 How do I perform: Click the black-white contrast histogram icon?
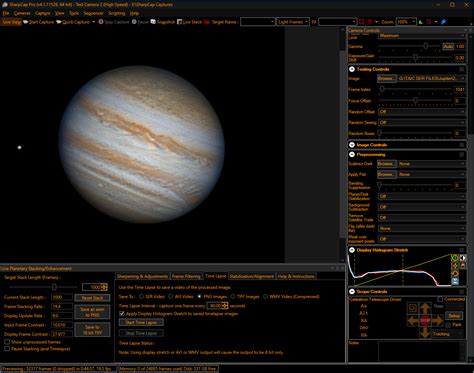[x=463, y=258]
